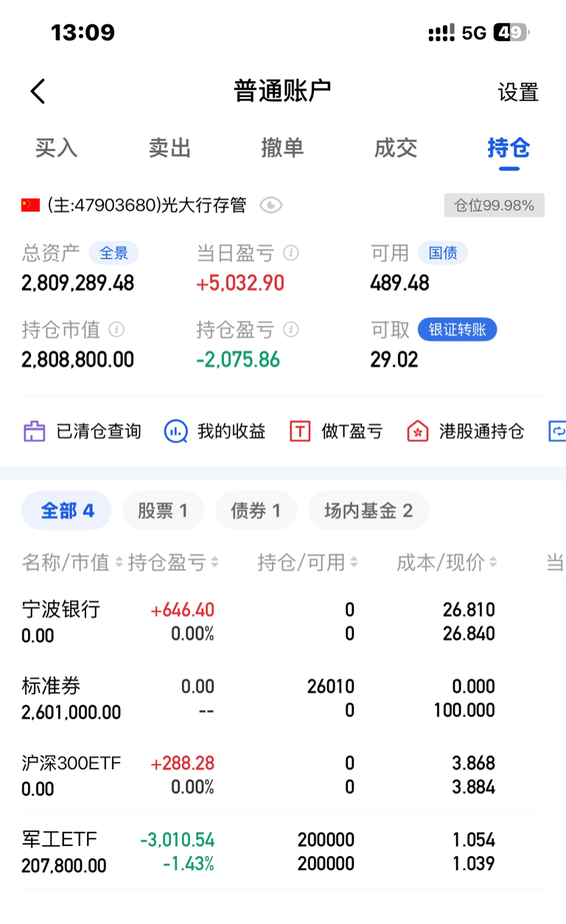Tap the info icon next to 持仓市值
Screen dimensions: 566x924
click(x=116, y=329)
